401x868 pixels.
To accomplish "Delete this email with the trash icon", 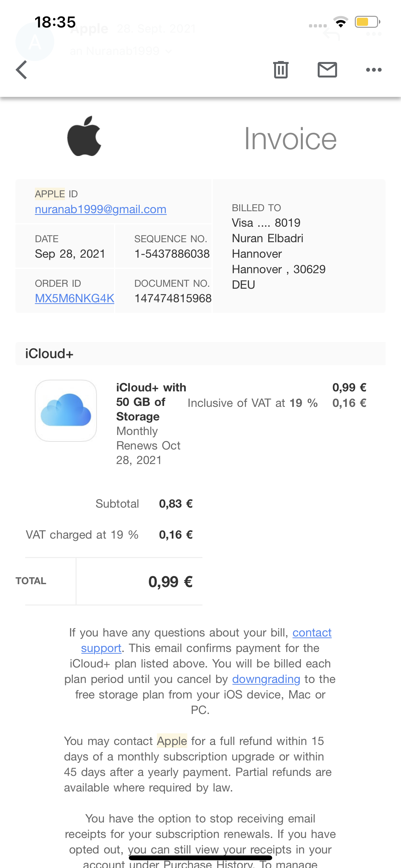I will coord(281,70).
